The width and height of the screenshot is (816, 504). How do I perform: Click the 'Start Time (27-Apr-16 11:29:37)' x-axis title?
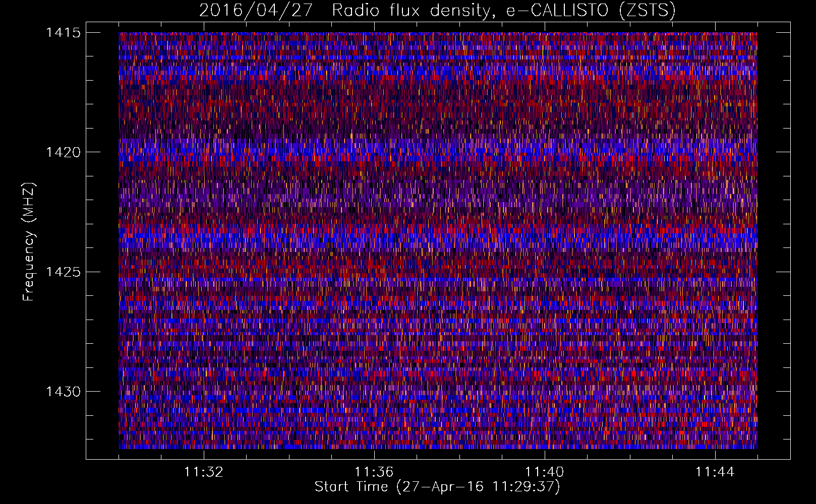(x=437, y=487)
